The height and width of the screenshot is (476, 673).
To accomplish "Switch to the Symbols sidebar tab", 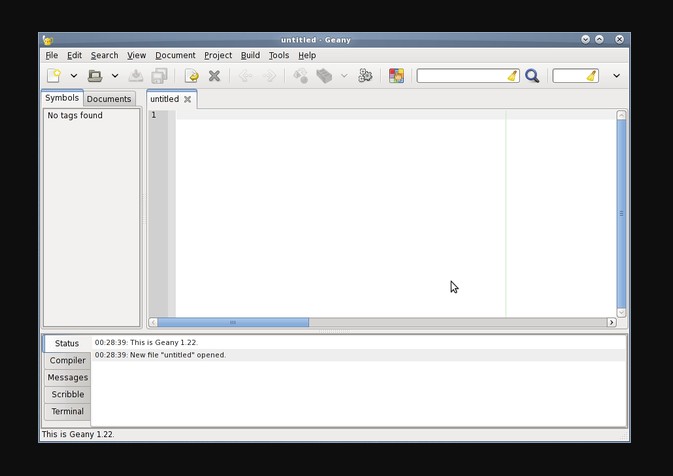I will pos(62,98).
